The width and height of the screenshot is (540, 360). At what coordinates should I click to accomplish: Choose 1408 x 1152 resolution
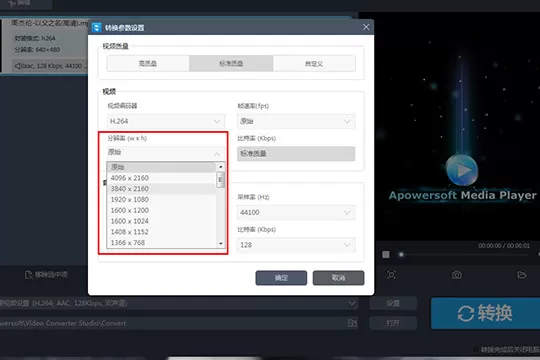tap(162, 232)
